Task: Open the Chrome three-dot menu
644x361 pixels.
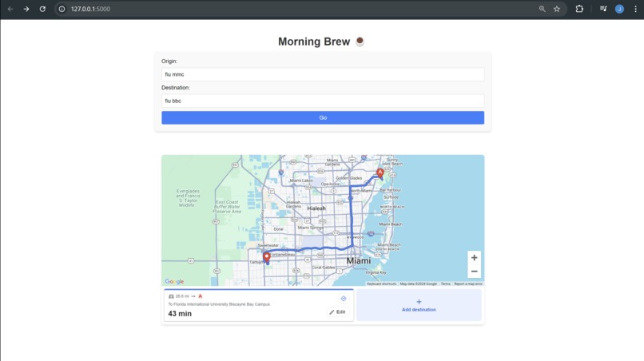Action: coord(635,9)
